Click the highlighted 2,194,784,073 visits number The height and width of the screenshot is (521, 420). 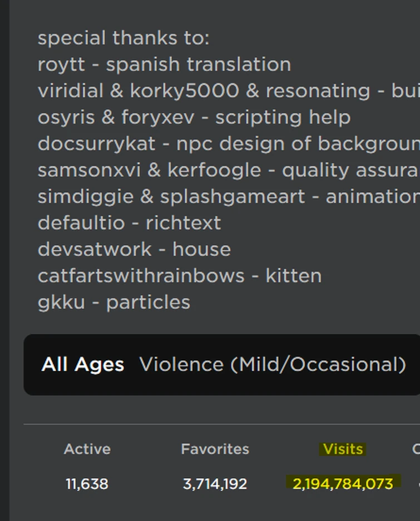click(x=343, y=484)
